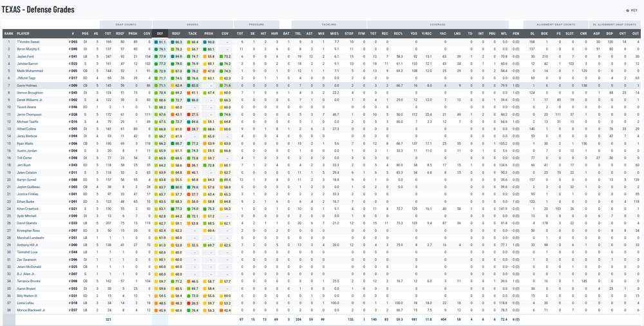
Task: Select Jahdae Barron player link
Action: [x=28, y=64]
